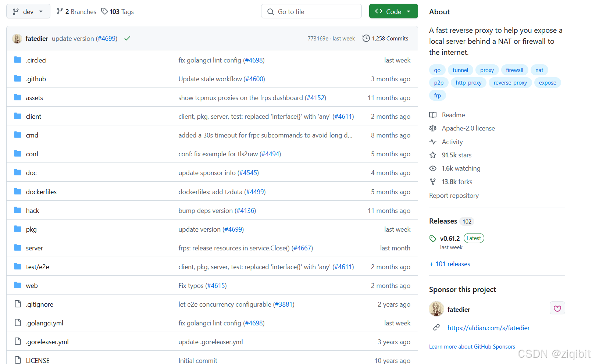Open pull request #4667 link in server row
Screen dimensions: 592x364
[302, 248]
